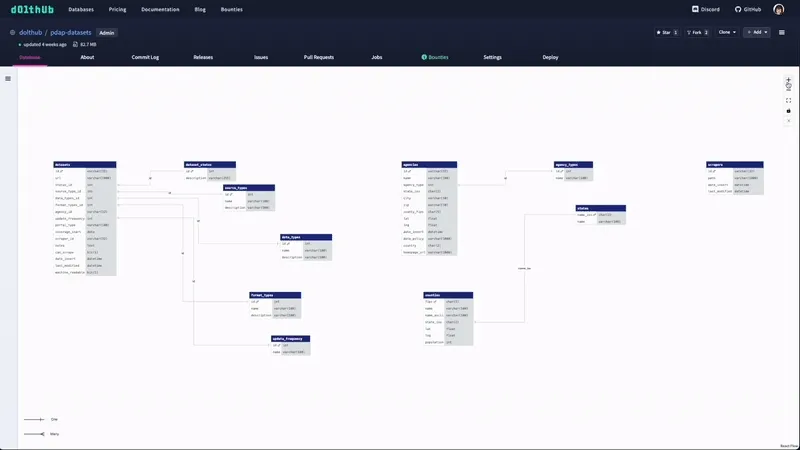The width and height of the screenshot is (800, 450).
Task: Fork the pdap-datasets database
Action: [698, 32]
